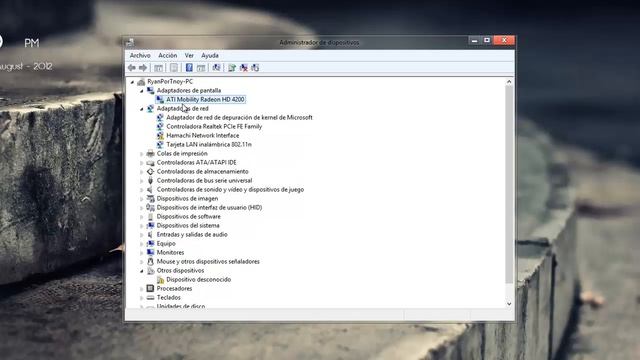Screen dimensions: 640x360
Task: Click the uninstall device icon with red X
Action: pyautogui.click(x=244, y=68)
